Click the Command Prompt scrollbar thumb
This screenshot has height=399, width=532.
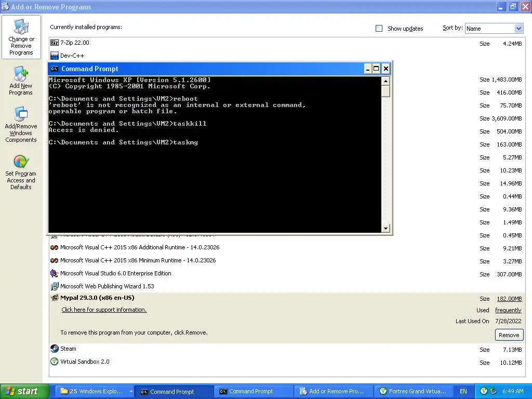point(385,91)
